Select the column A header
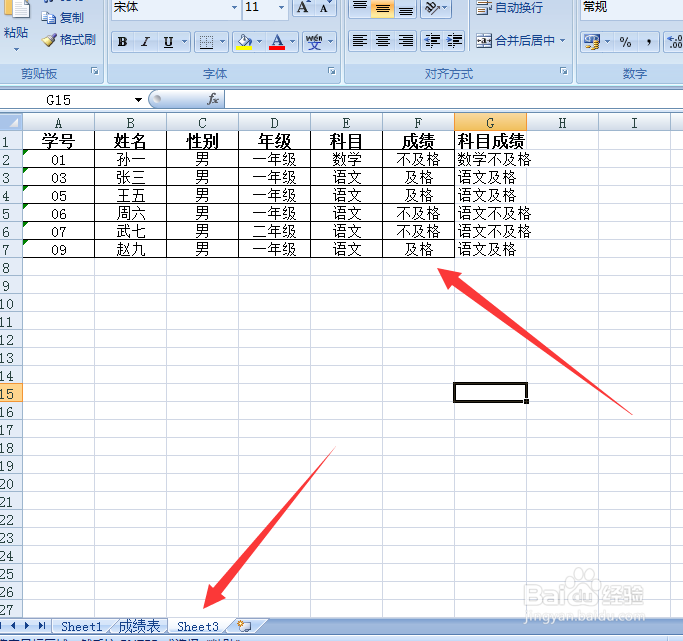Screen dimensions: 683x641 pyautogui.click(x=58, y=123)
